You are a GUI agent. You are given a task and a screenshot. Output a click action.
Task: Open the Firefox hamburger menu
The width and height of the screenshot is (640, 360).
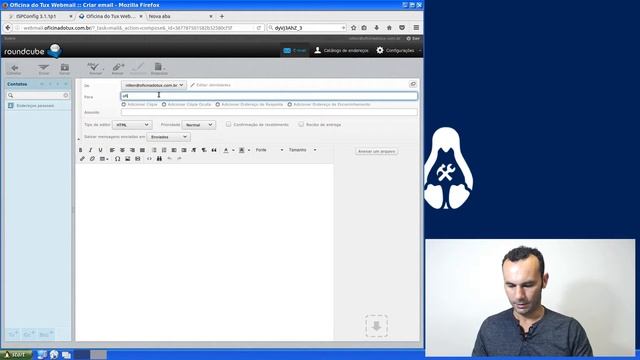coord(416,28)
